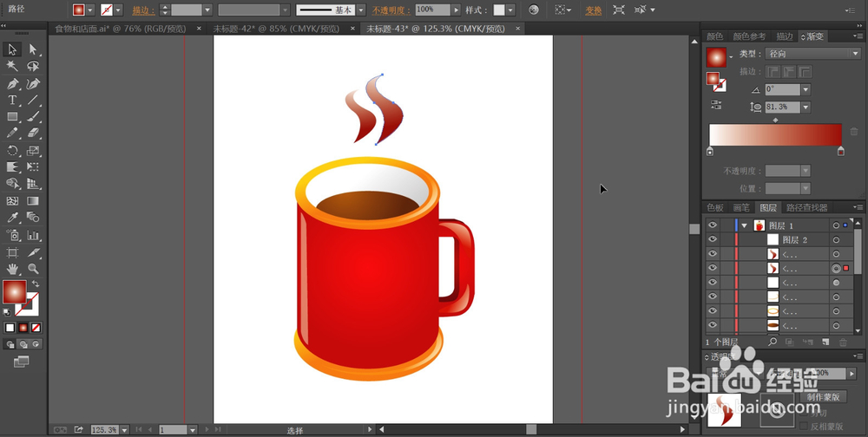
Task: Open the gradient angle dropdown arrow
Action: [x=806, y=89]
